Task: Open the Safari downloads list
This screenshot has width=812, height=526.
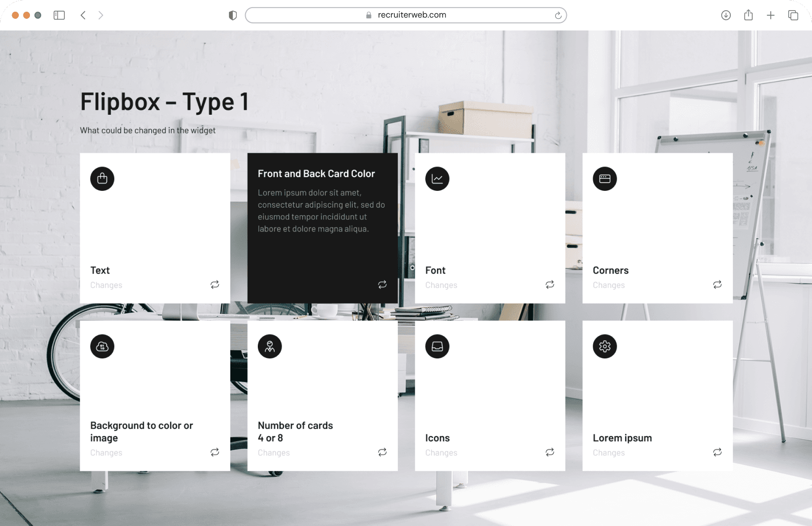Action: pos(726,15)
